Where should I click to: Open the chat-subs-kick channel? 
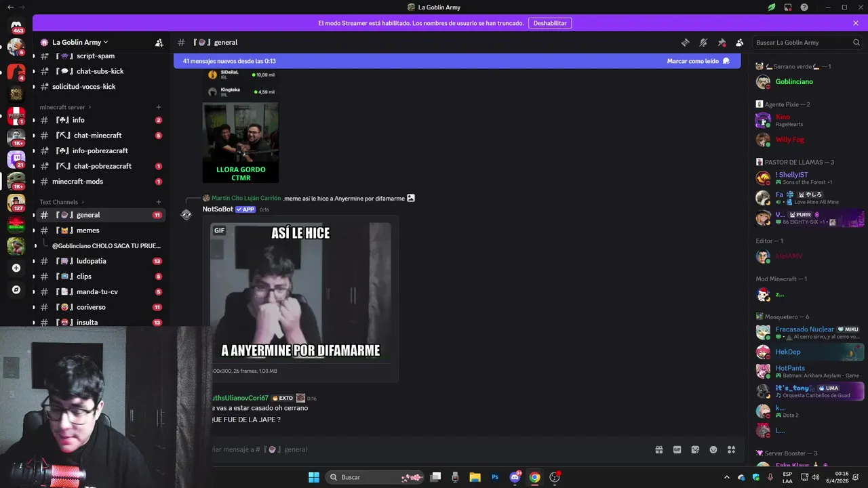100,71
